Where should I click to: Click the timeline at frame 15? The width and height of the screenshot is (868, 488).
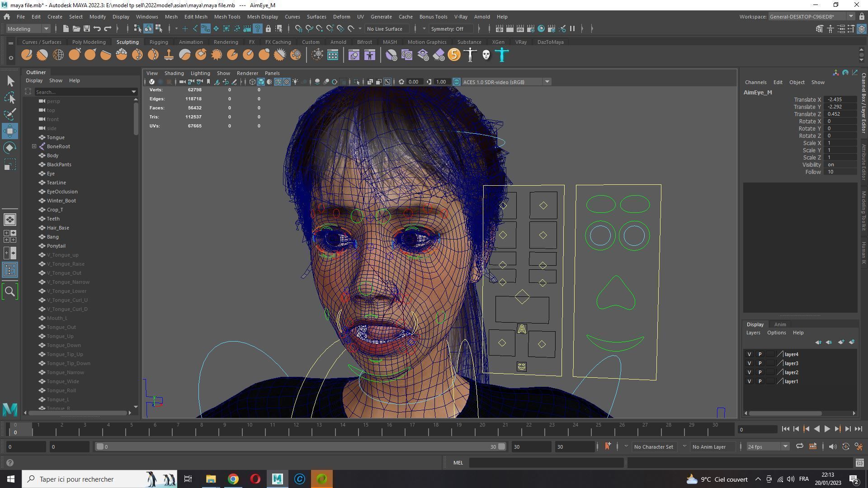coord(366,429)
